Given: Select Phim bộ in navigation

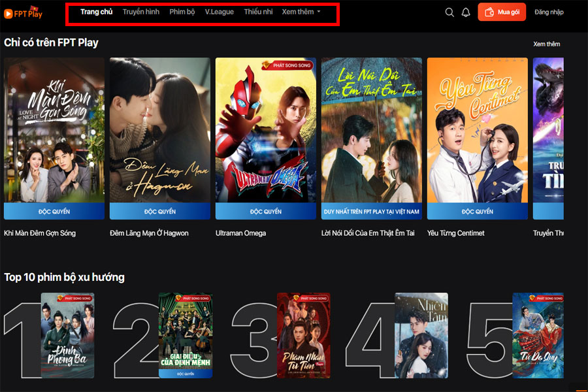Looking at the screenshot, I should (182, 12).
